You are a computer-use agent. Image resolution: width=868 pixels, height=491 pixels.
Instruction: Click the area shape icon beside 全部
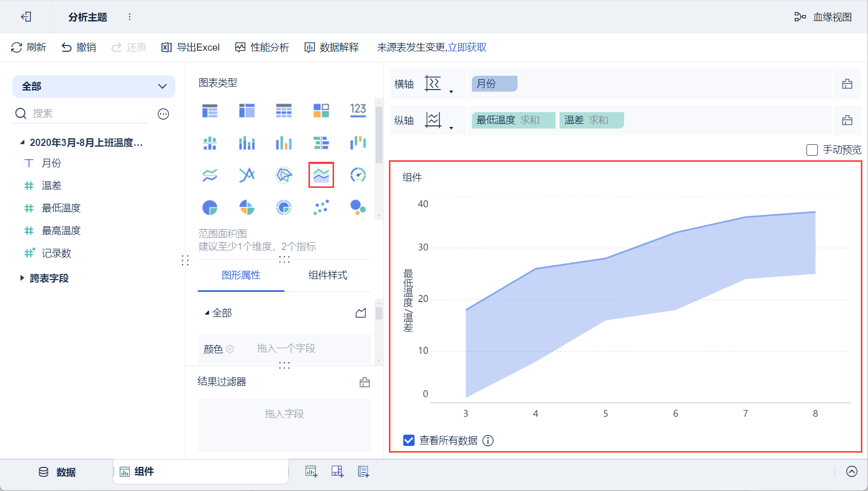coord(361,313)
